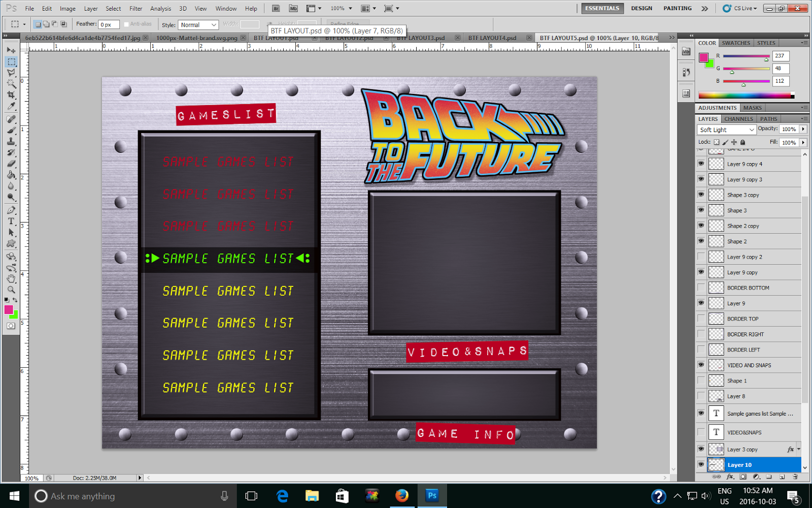Viewport: 812px width, 508px height.
Task: Select the Horizontal Type tool
Action: click(x=11, y=221)
